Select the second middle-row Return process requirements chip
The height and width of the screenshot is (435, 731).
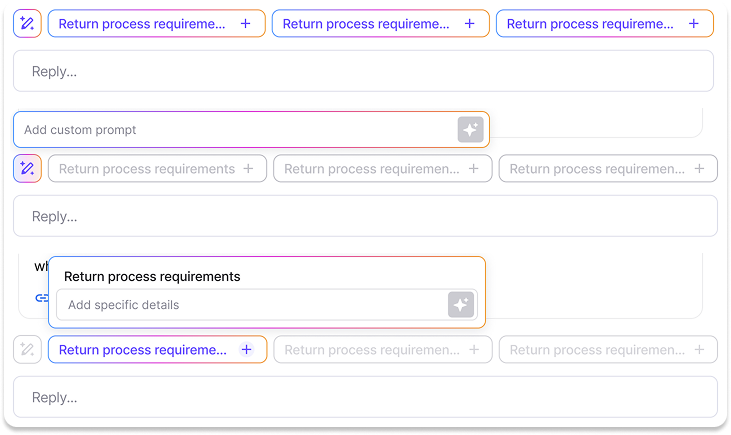tap(372, 169)
